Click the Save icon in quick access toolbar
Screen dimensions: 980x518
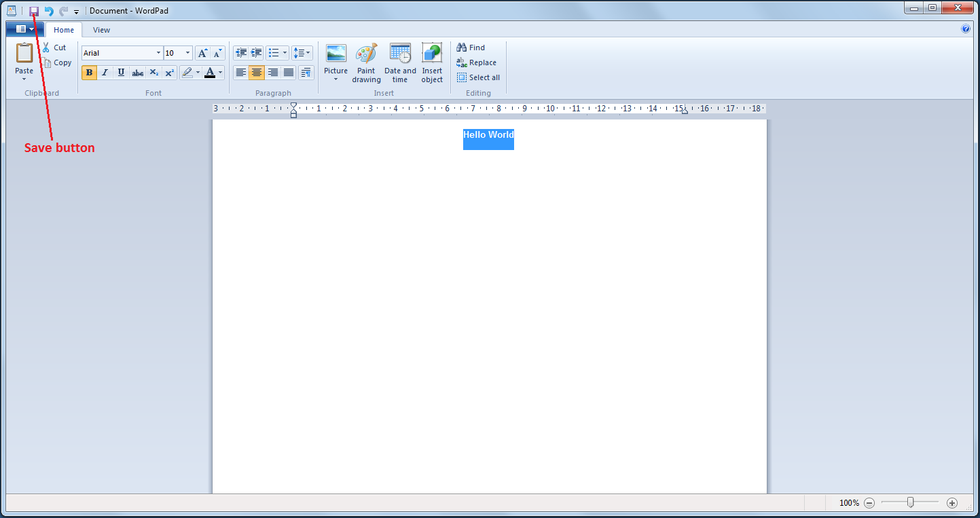(x=34, y=11)
